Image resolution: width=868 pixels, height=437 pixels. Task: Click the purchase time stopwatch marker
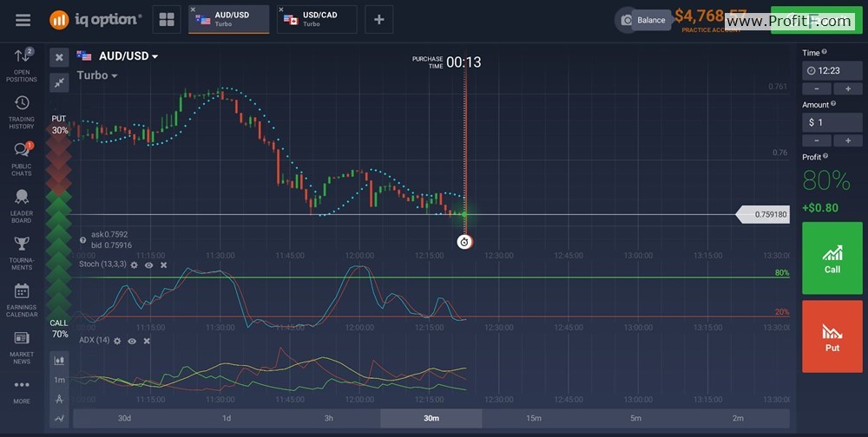(464, 242)
